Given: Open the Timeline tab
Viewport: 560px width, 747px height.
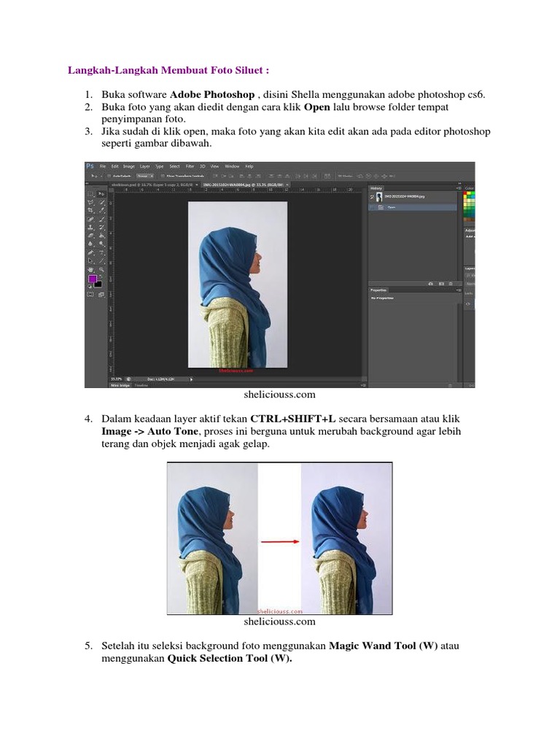Looking at the screenshot, I should 141,385.
